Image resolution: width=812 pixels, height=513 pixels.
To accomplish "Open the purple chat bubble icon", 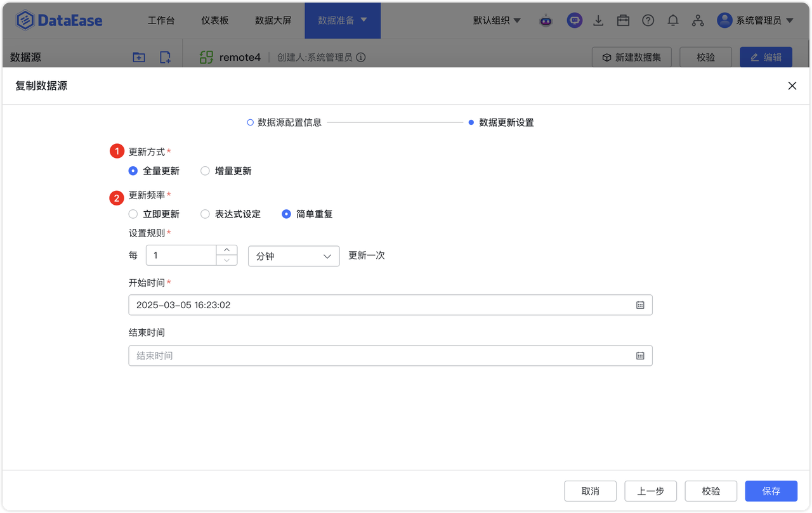I will 575,20.
